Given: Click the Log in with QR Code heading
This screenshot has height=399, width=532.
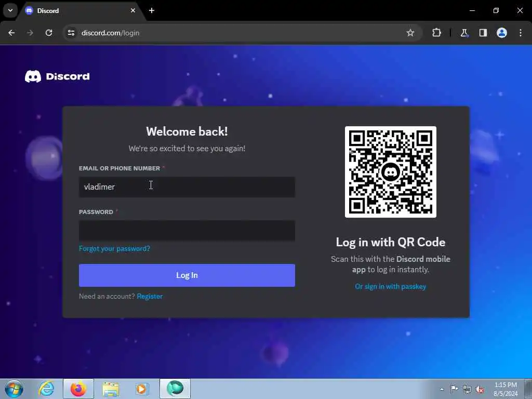Looking at the screenshot, I should point(391,242).
